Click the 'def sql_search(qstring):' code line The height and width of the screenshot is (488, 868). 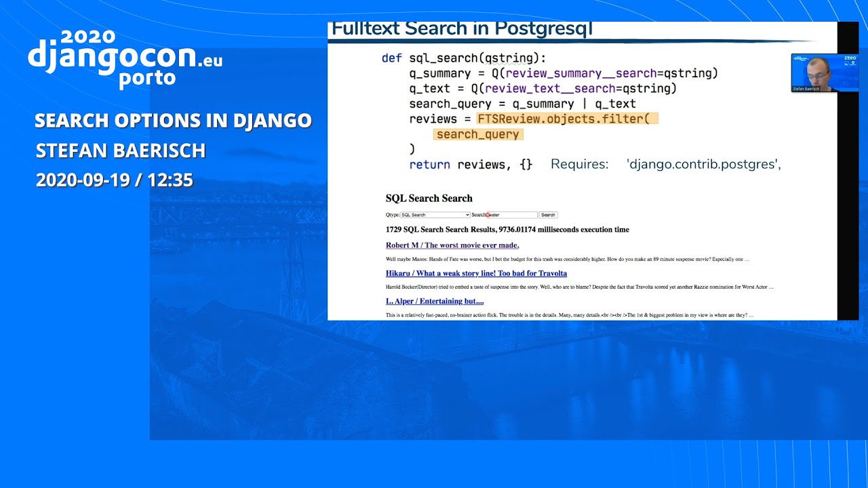pyautogui.click(x=464, y=58)
